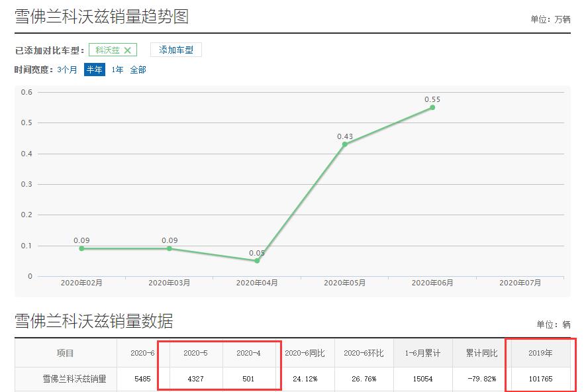Click the 2020年06月 x-axis label
Image resolution: width=586 pixels, height=392 pixels.
tap(432, 283)
